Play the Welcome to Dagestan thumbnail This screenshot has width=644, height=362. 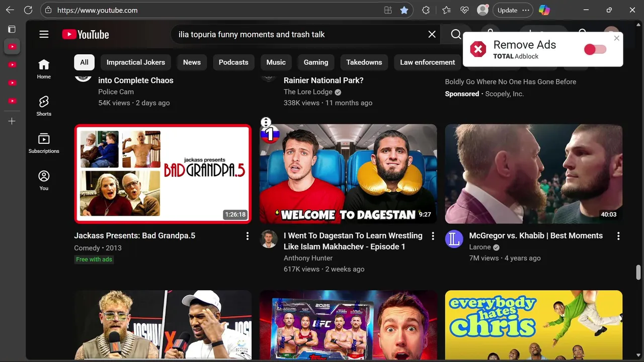click(x=348, y=173)
